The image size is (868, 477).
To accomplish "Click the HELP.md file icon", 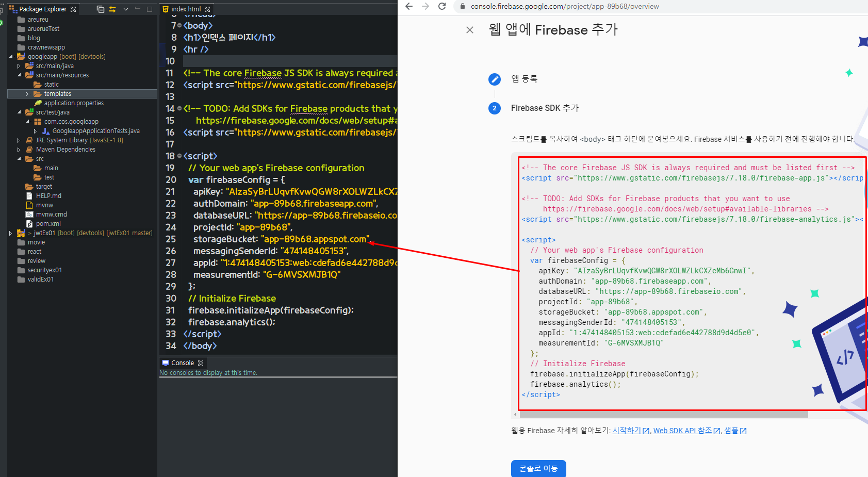I will click(29, 196).
